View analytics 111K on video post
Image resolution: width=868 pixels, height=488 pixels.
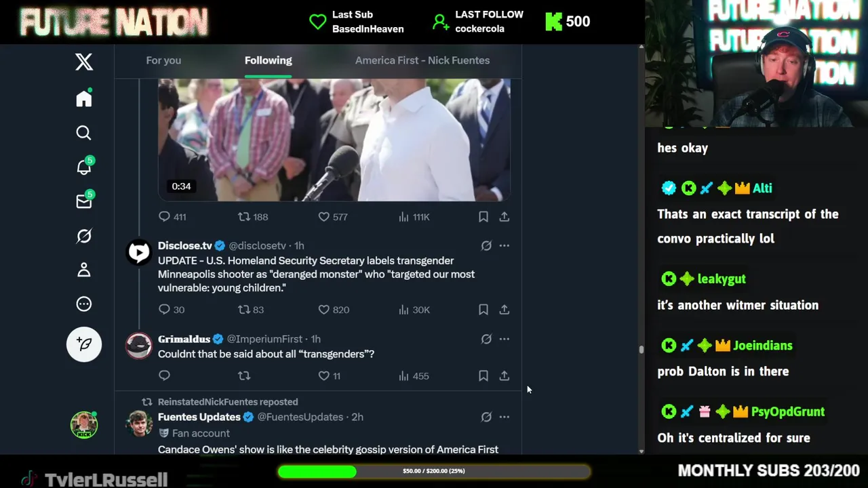tap(414, 217)
